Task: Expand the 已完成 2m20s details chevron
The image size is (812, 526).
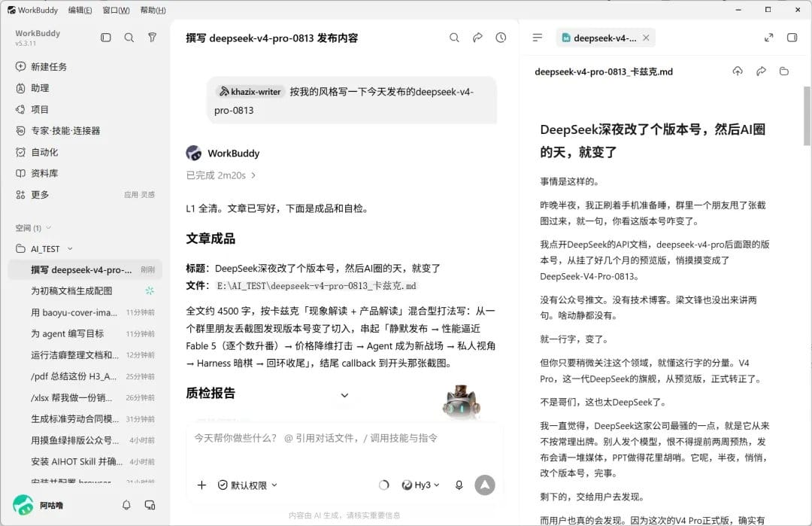Action: (253, 175)
